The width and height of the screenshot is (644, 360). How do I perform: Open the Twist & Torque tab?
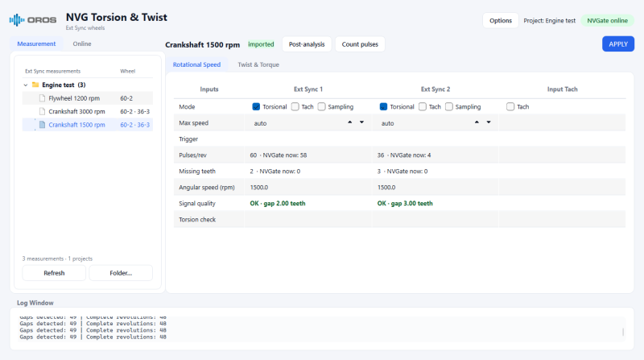tap(258, 64)
